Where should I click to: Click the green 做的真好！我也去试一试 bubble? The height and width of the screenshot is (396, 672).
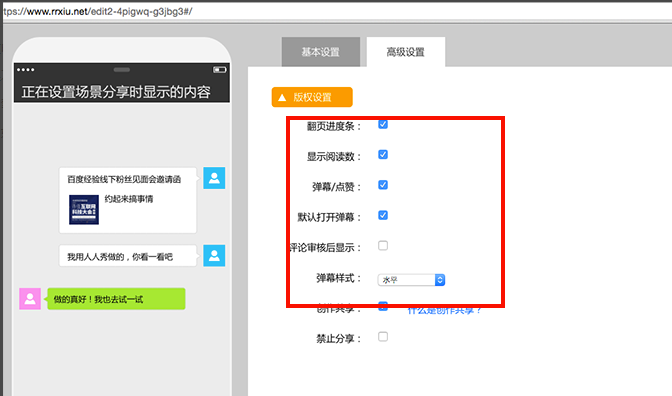[116, 299]
